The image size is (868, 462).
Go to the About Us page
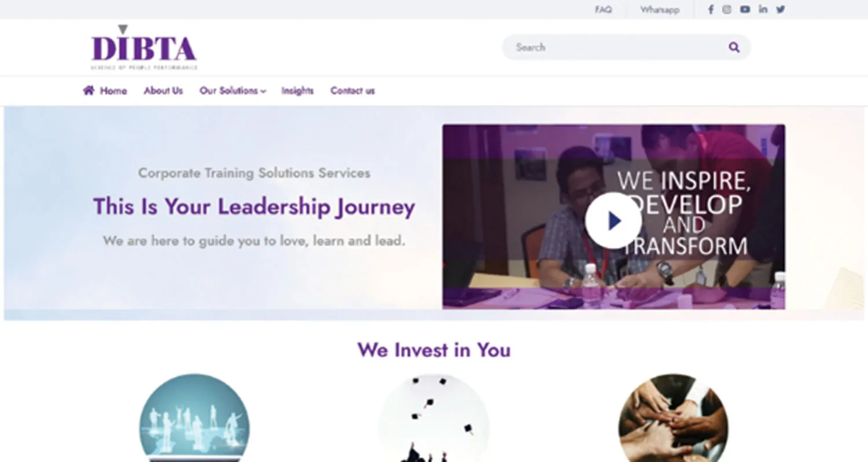(163, 91)
